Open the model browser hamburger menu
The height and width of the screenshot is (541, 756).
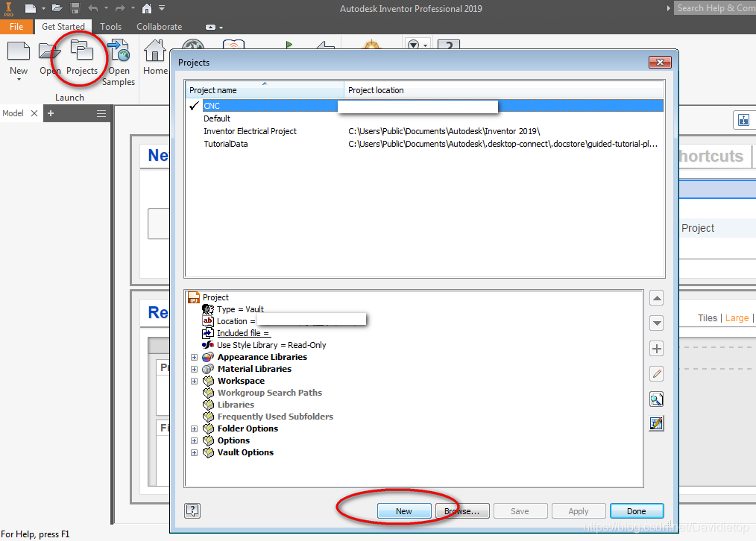pos(101,114)
